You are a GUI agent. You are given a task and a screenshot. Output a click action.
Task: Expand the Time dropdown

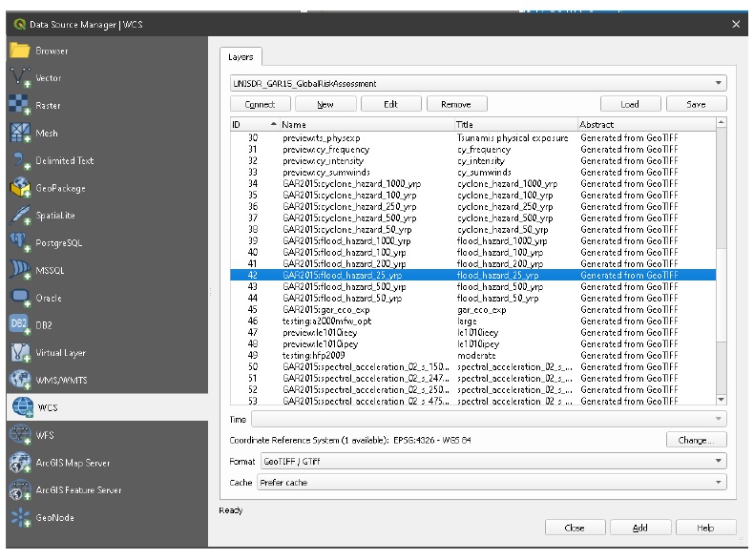489,419
